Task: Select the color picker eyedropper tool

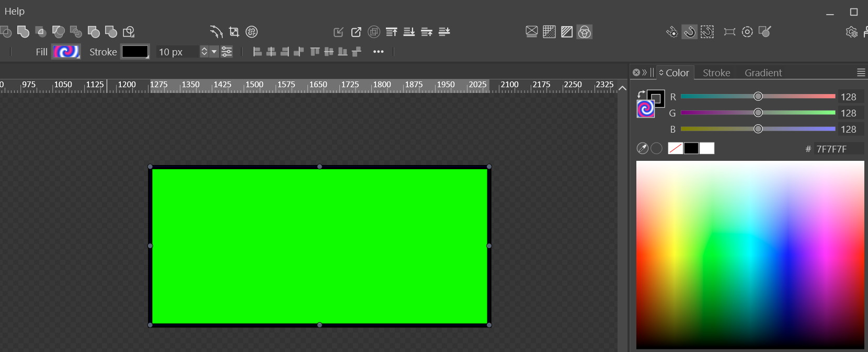Action: tap(643, 149)
